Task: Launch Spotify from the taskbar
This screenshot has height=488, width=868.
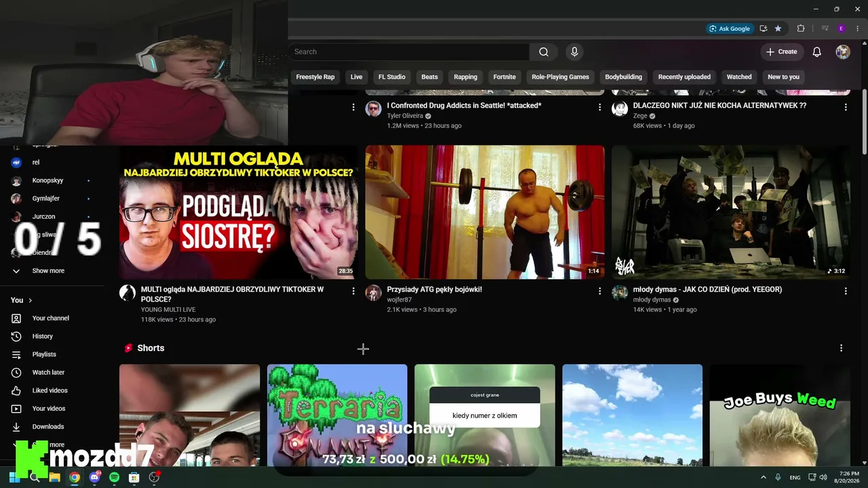Action: point(114,477)
